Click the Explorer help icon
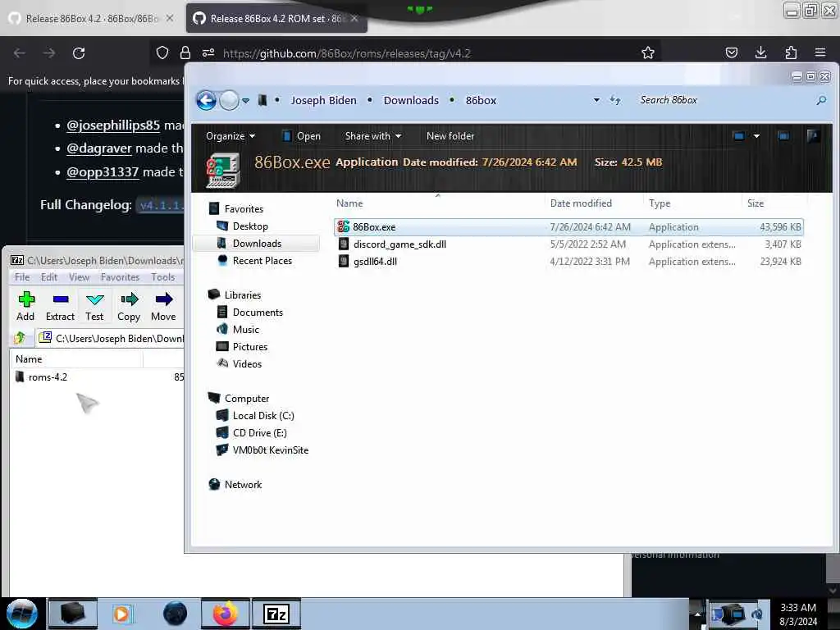Image resolution: width=840 pixels, height=630 pixels. [813, 136]
